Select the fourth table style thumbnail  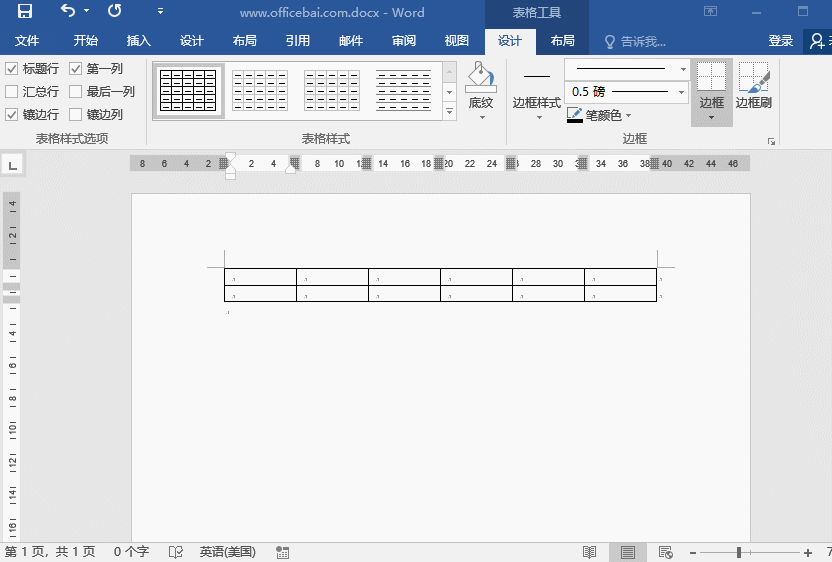[x=403, y=90]
